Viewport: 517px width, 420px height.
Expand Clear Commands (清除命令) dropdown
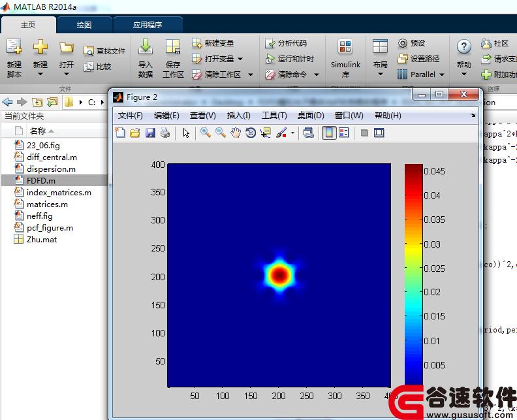pos(317,75)
